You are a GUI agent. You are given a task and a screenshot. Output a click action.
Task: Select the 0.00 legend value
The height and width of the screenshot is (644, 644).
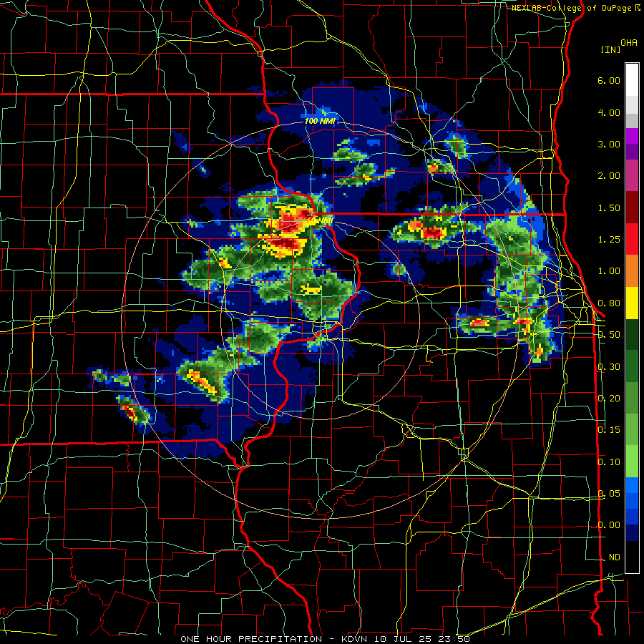tap(609, 525)
